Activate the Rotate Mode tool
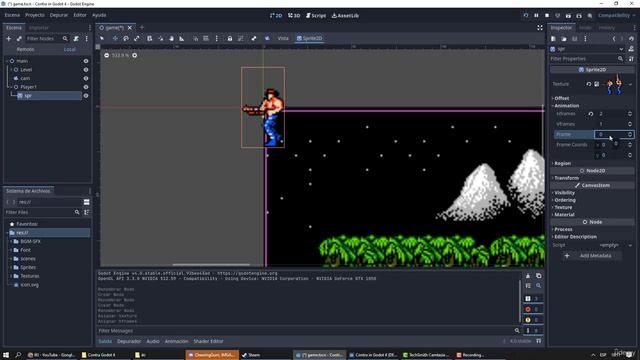The image size is (640, 360). tap(126, 38)
